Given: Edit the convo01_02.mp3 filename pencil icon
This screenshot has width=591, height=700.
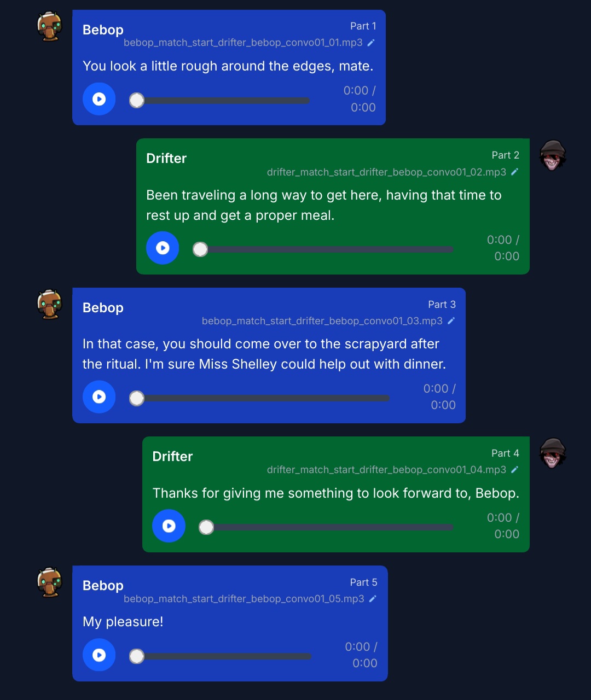Looking at the screenshot, I should coord(514,172).
